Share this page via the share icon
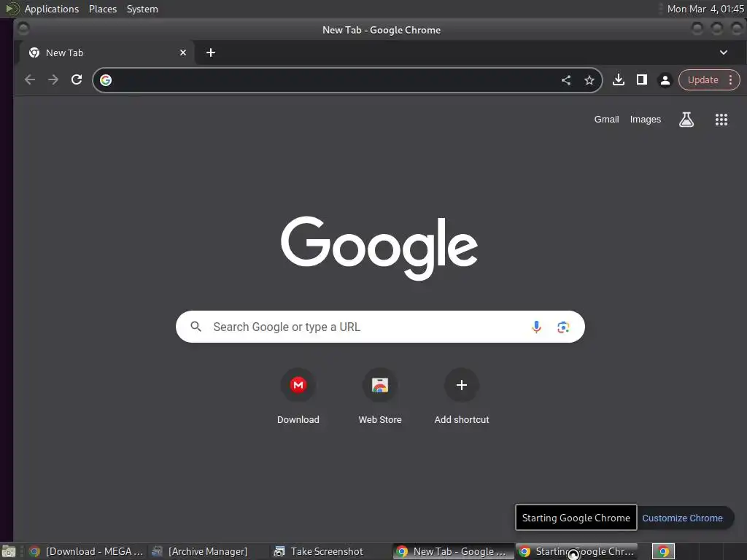Image resolution: width=747 pixels, height=560 pixels. point(566,80)
